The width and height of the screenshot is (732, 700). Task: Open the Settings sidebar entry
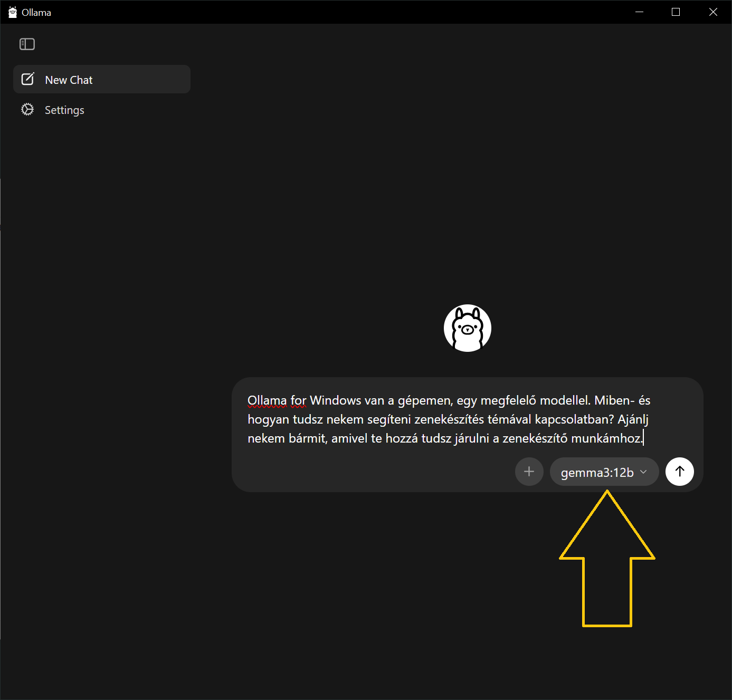coord(64,110)
